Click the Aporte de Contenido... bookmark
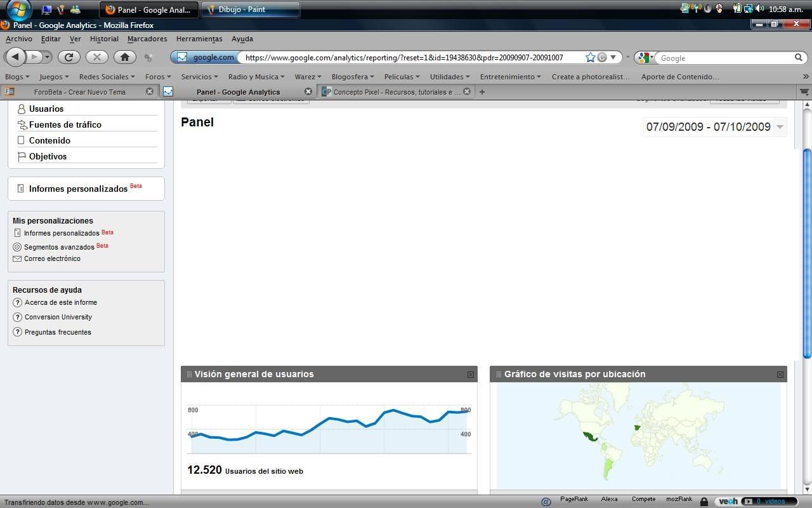The width and height of the screenshot is (812, 508). (680, 76)
